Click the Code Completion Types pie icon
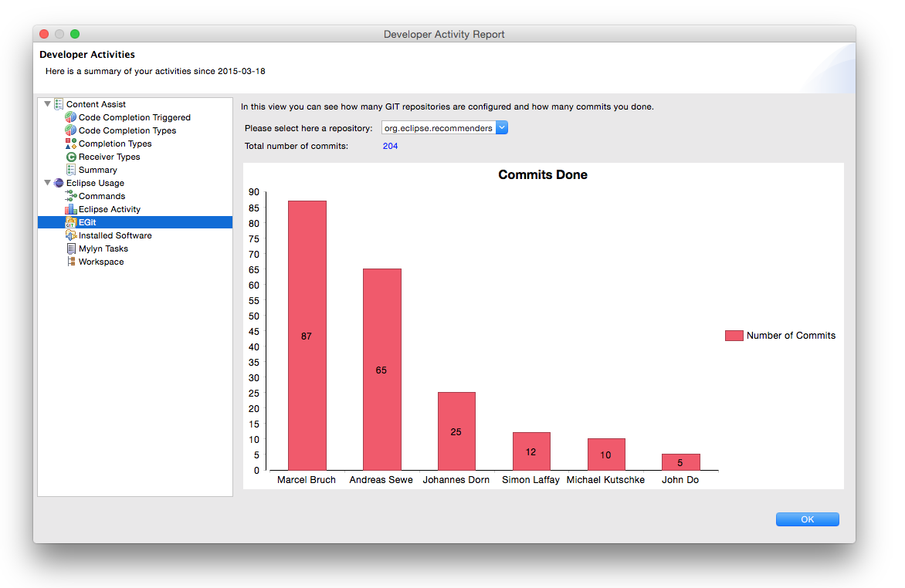 point(70,130)
